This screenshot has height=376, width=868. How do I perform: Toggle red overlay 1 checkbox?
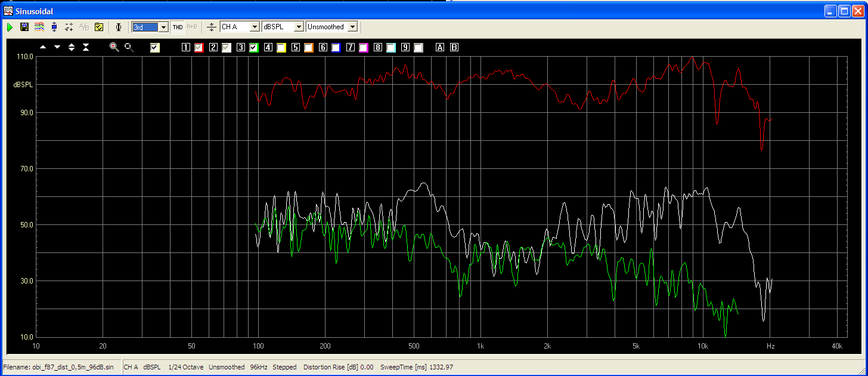pyautogui.click(x=199, y=48)
